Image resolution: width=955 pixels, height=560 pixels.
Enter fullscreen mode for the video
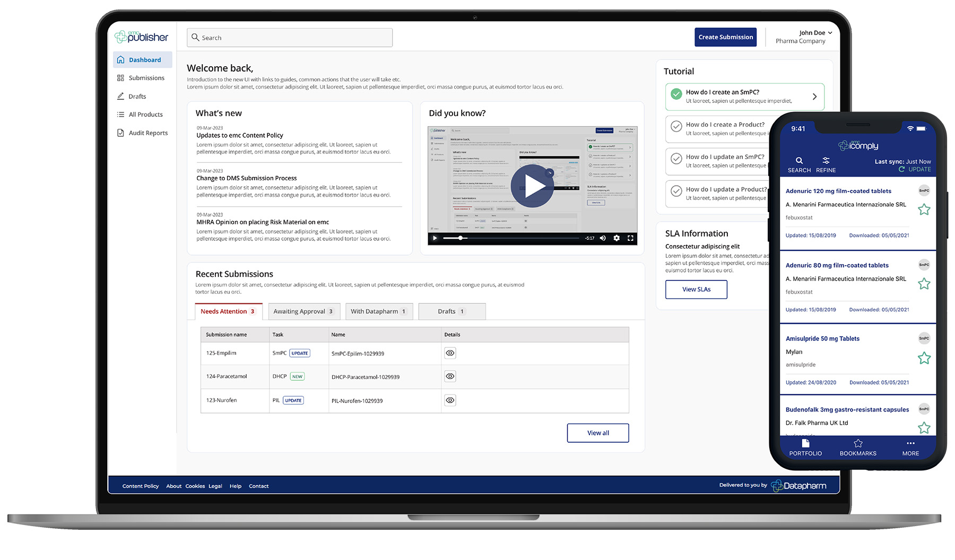[x=630, y=238]
